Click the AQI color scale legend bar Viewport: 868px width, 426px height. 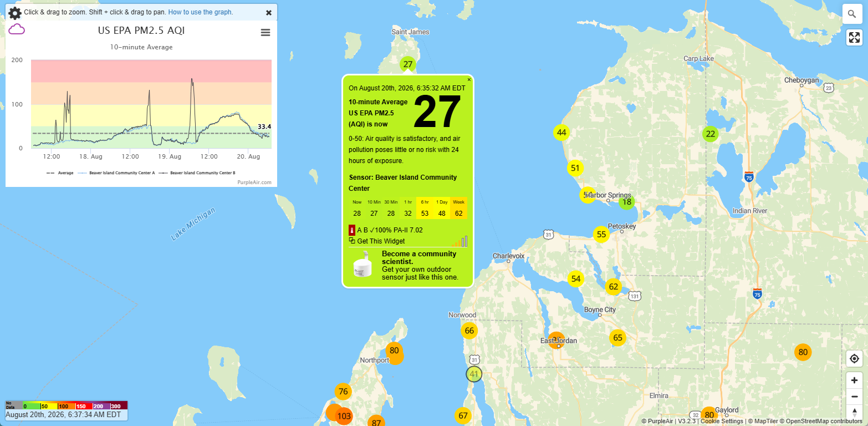tap(67, 405)
